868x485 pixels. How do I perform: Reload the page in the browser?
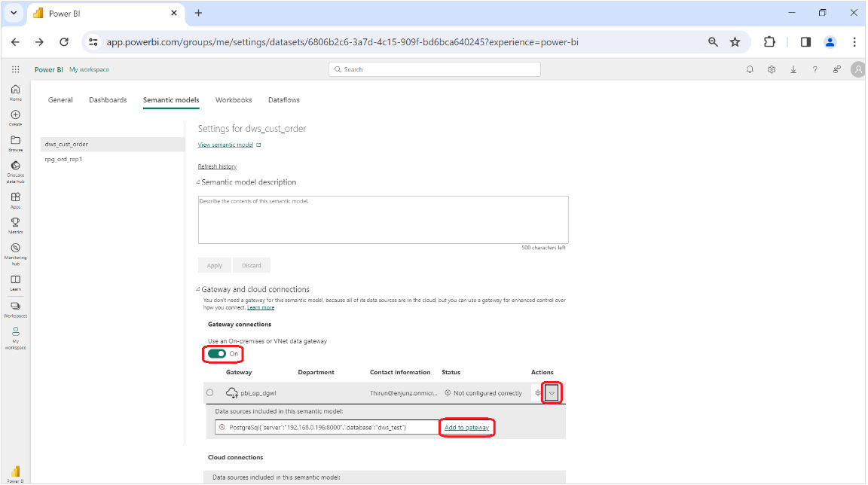point(64,42)
